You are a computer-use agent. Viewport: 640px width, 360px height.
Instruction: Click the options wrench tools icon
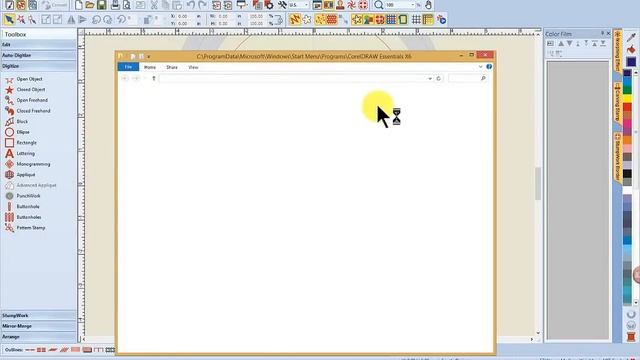pos(282,5)
